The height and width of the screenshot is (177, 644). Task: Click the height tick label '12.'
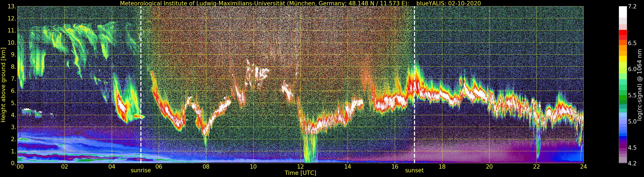pyautogui.click(x=12, y=18)
